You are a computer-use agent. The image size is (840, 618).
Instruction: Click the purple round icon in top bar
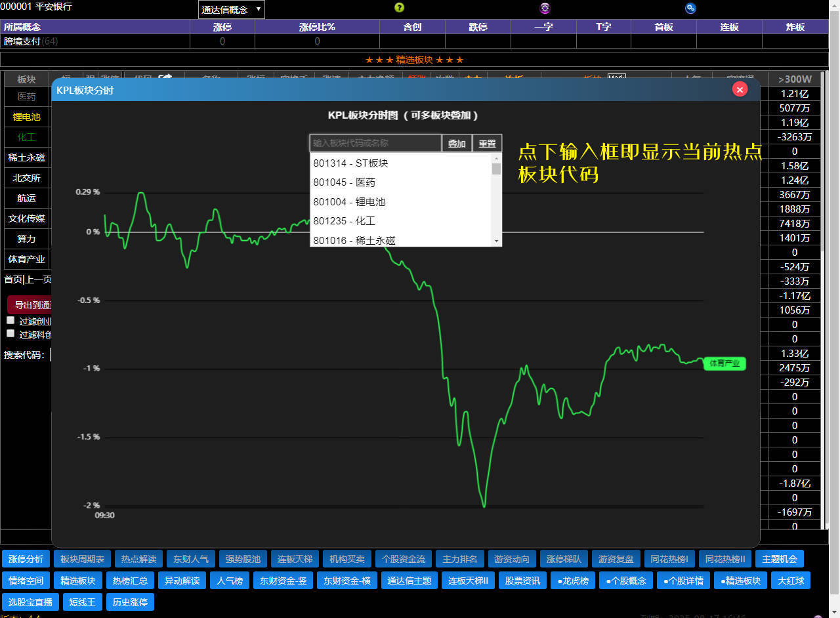545,8
